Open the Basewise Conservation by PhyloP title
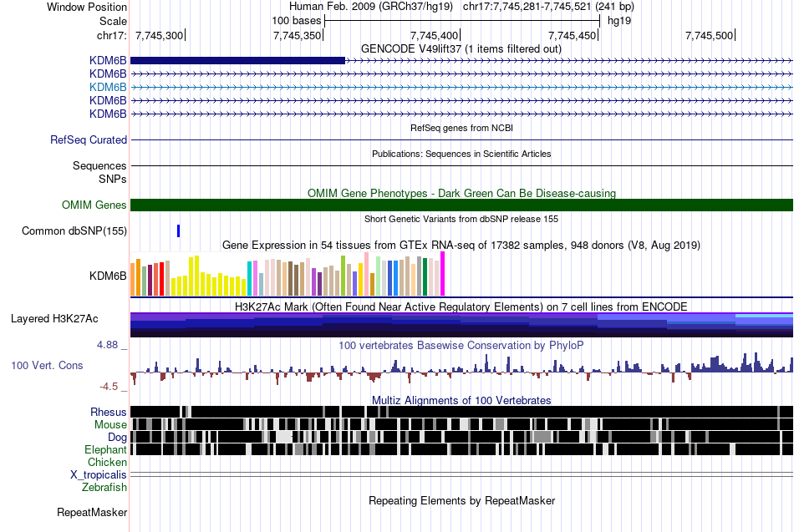 point(461,345)
